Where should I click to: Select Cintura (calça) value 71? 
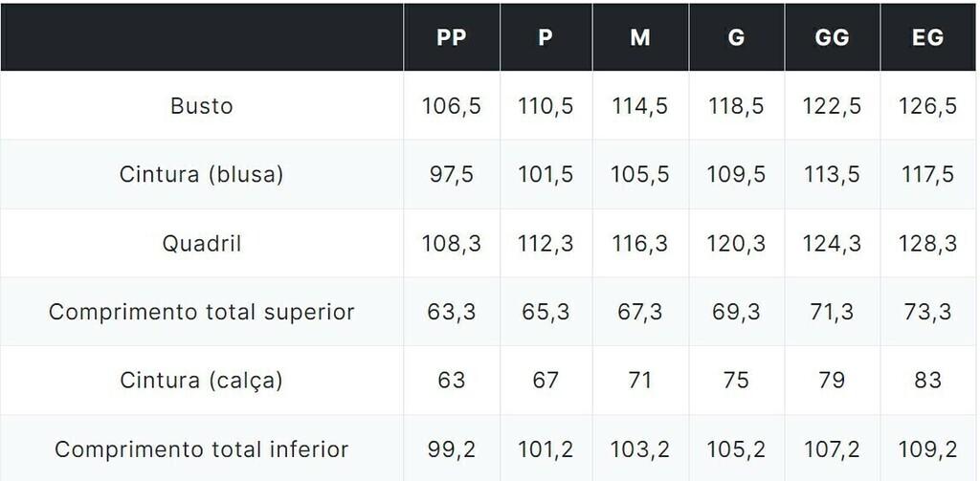[640, 381]
